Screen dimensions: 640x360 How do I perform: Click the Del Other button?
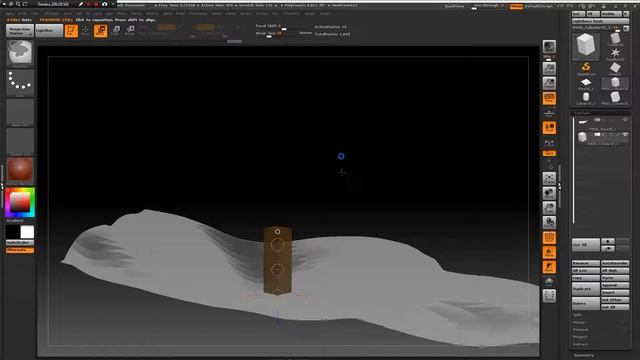(615, 300)
